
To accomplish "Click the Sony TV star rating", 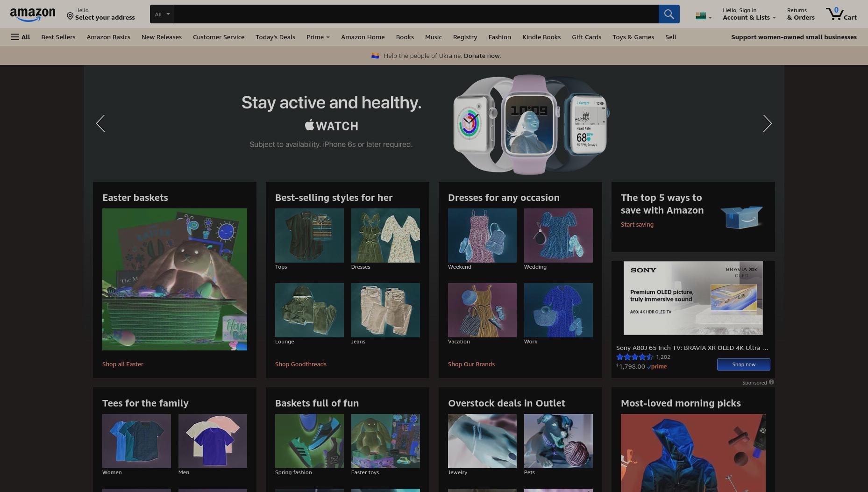I will point(634,357).
